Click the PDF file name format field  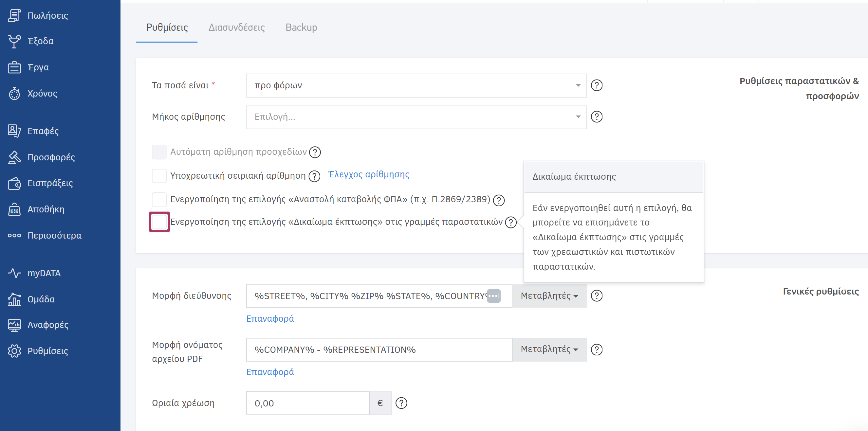tap(379, 350)
